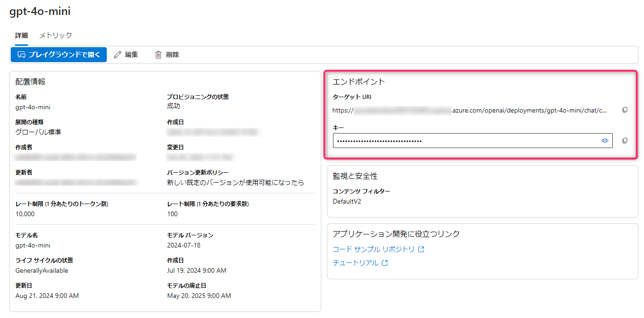Viewport: 644px width, 318px height.
Task: Click the アプリケーション開発に役立つリンク heading
Action: (x=396, y=234)
